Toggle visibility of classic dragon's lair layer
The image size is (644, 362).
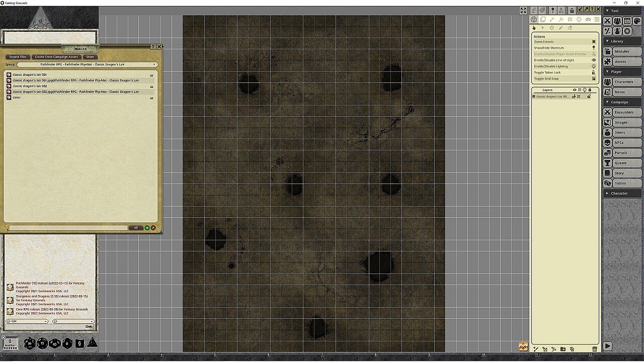click(574, 97)
